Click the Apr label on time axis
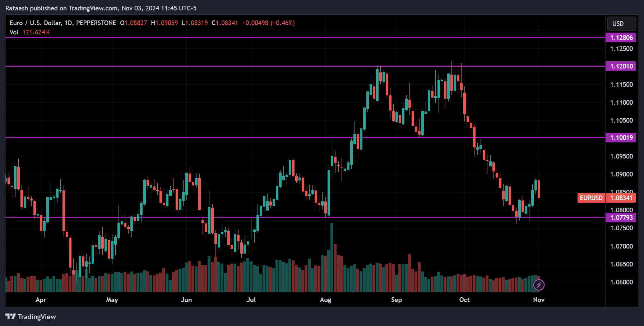Image resolution: width=644 pixels, height=326 pixels. (41, 300)
